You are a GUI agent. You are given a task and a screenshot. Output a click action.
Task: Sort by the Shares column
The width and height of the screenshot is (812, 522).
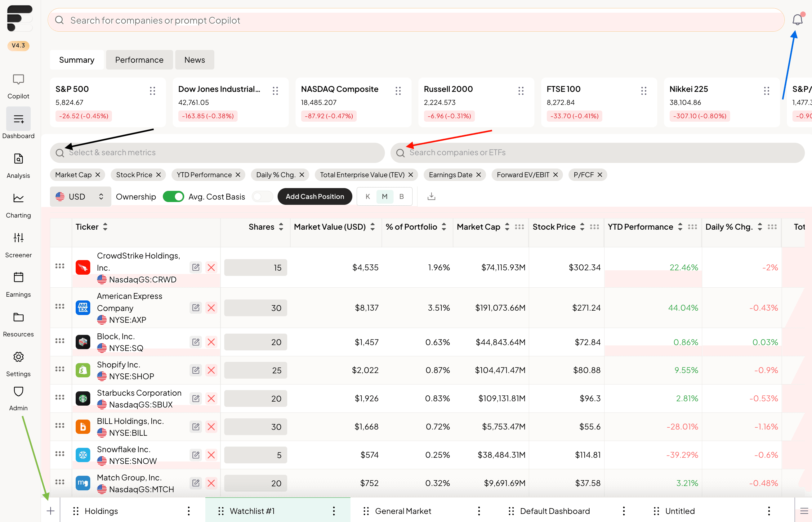tap(281, 227)
